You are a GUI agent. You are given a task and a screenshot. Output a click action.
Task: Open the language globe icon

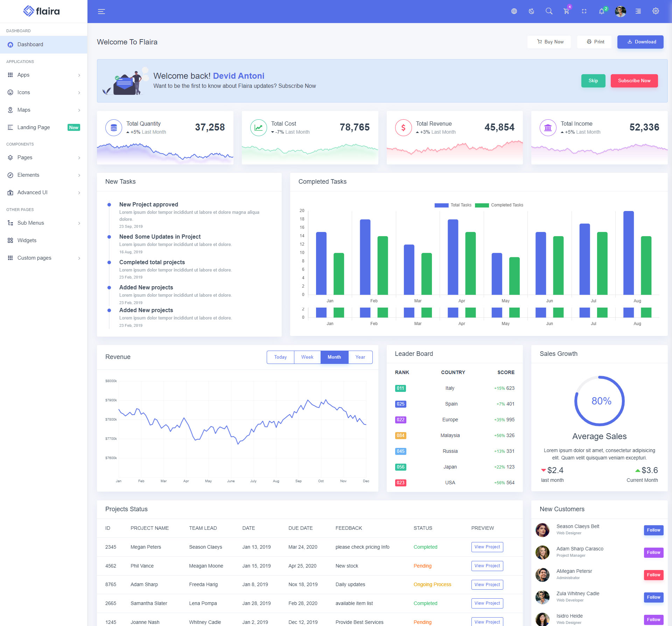(514, 11)
